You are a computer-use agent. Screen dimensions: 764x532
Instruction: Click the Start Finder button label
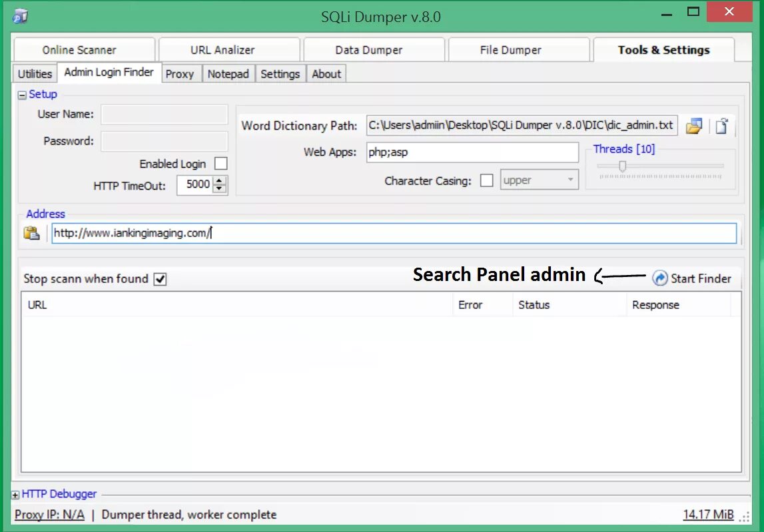click(x=701, y=279)
